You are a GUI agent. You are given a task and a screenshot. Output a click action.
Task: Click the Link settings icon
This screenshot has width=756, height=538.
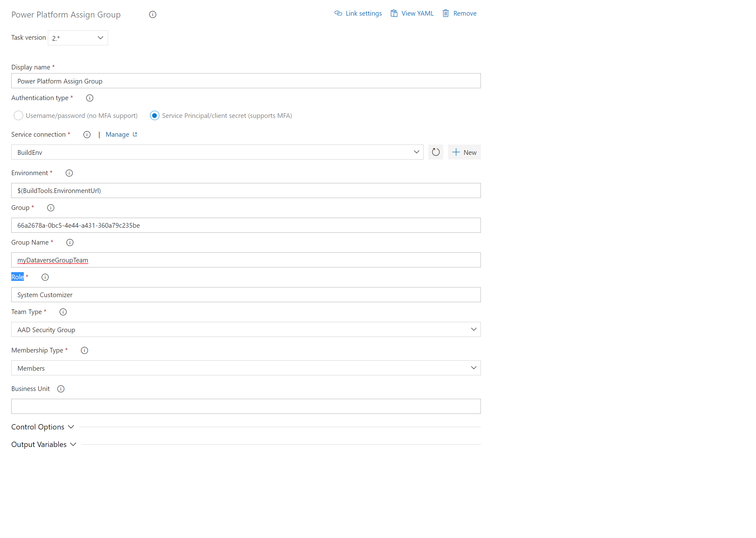[338, 13]
